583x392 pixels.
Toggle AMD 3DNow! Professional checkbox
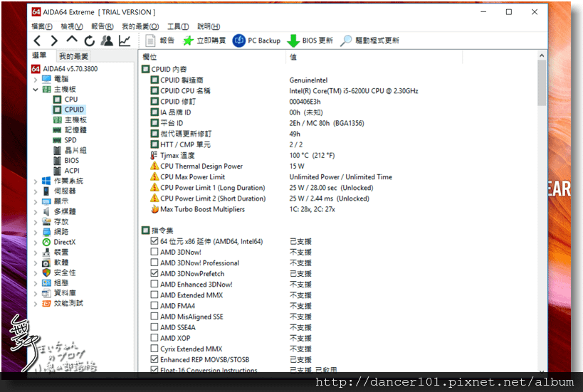[x=154, y=263]
